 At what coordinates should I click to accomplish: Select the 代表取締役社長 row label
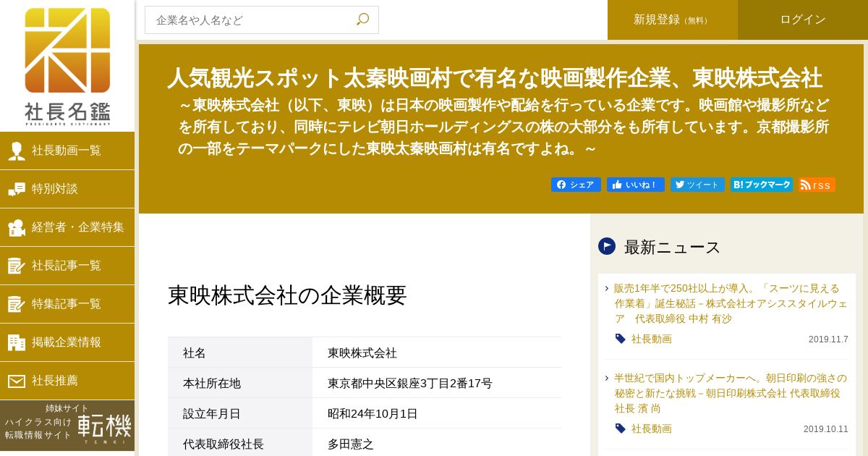(x=240, y=444)
